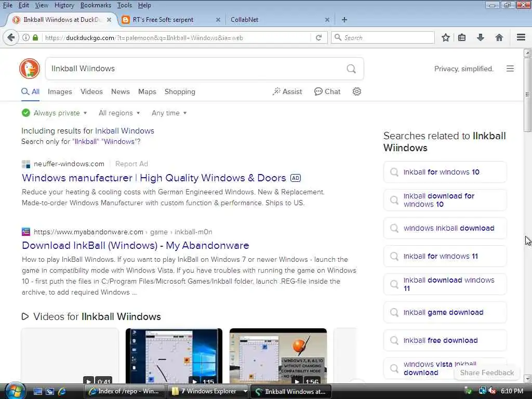Close the CollabNet tab

tap(327, 20)
